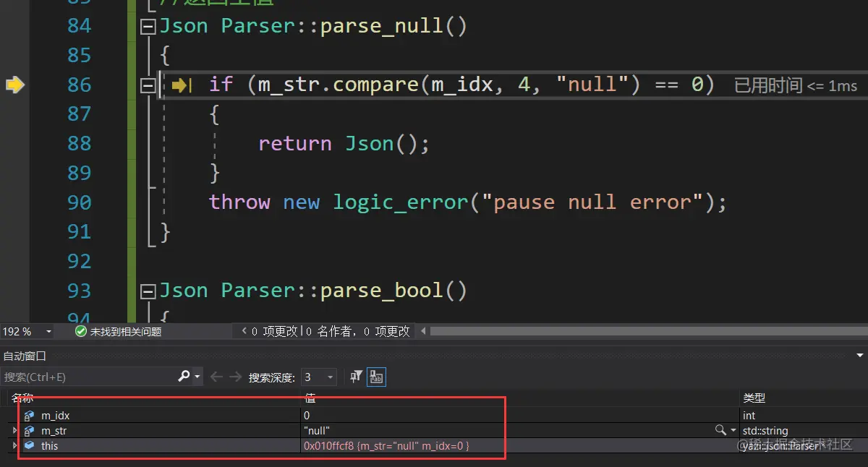Expand the this variable row
The height and width of the screenshot is (467, 868).
click(x=14, y=446)
